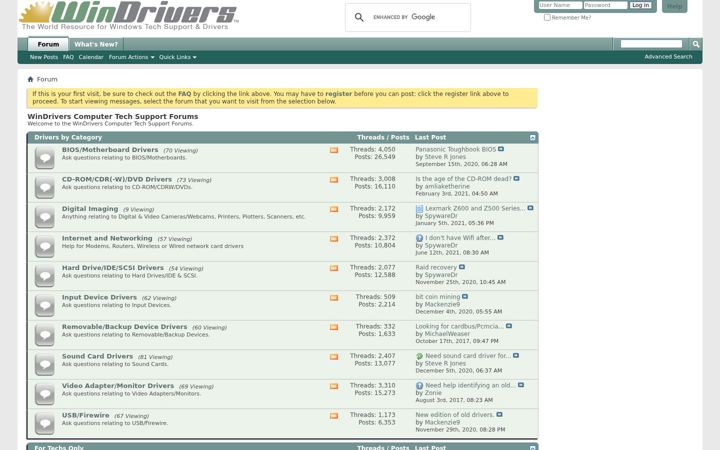720x450 pixels.
Task: Go to last post icon for Panasonic Toughbook BIOS
Action: pyautogui.click(x=501, y=149)
